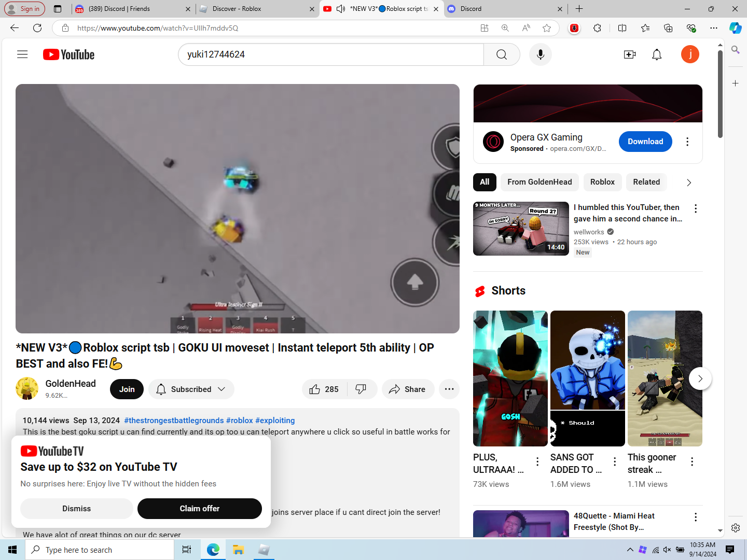Add this page to favorites star
747x560 pixels.
(x=547, y=28)
